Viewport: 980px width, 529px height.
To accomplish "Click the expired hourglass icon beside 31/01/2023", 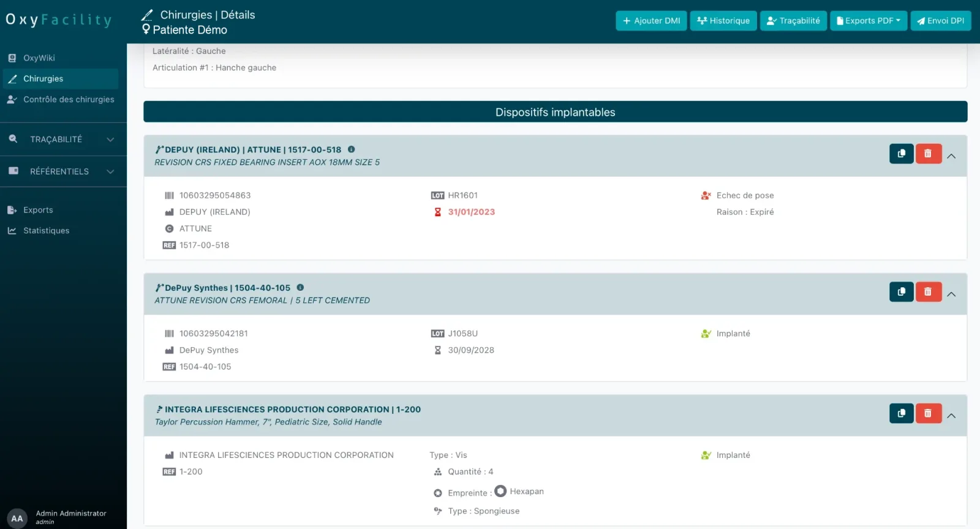I will pos(437,212).
